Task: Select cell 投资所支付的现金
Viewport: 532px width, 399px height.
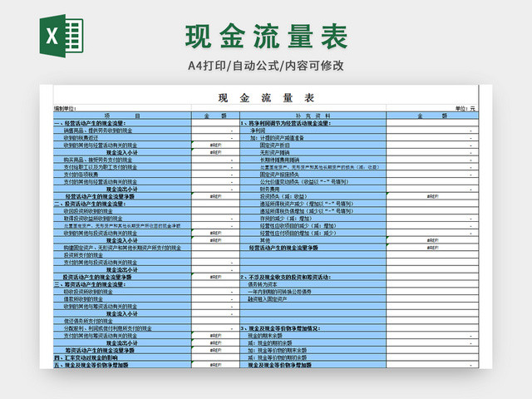Action: pos(122,255)
